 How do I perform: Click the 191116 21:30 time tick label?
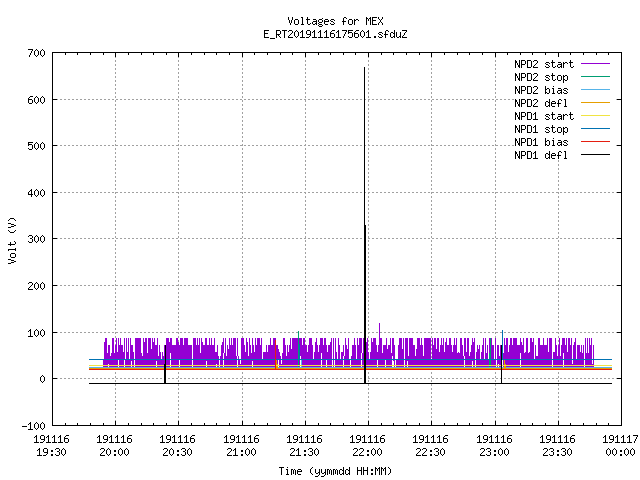[x=304, y=446]
